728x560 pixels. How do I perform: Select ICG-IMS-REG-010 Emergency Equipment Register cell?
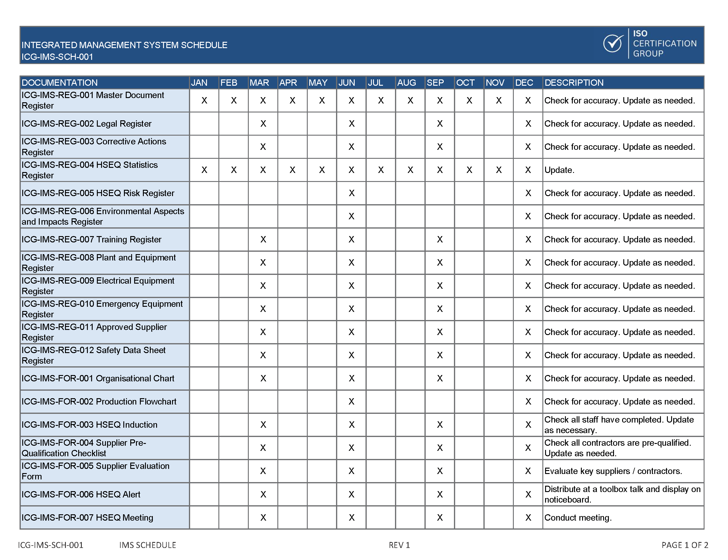point(105,309)
